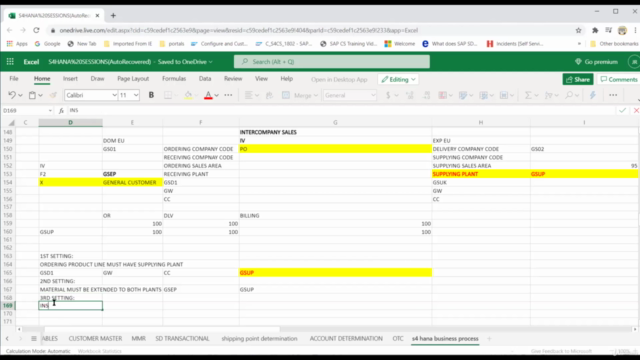Click Go premium link
The image size is (640, 360).
596,62
